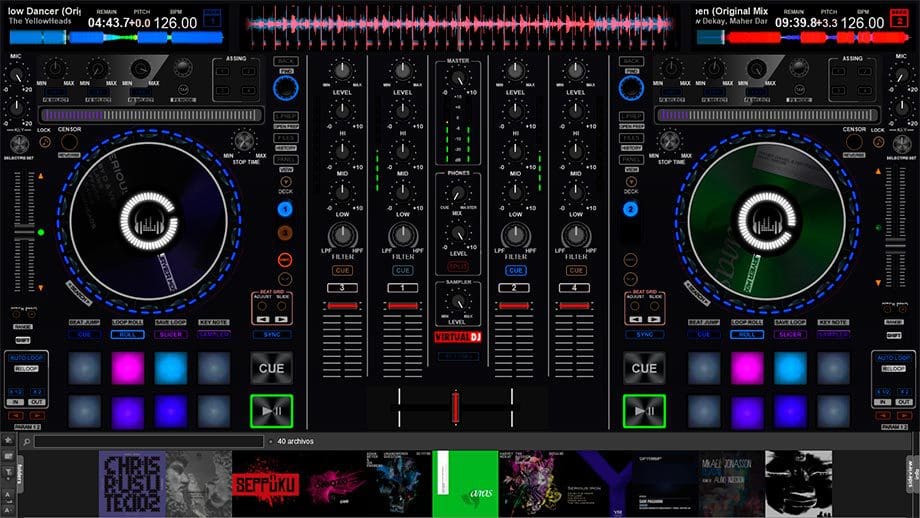
Task: Click left deck jog wheel center
Action: [148, 221]
